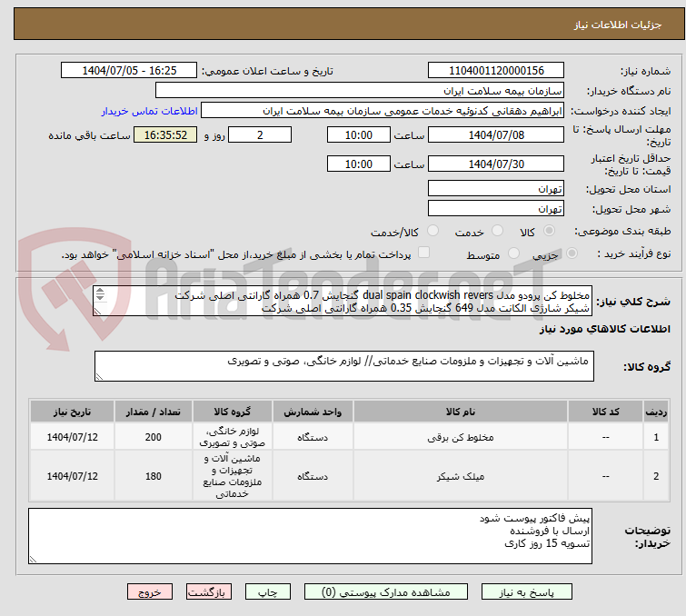Click the ماشین آلات و تجهیزات group cell in row 2
Image resolution: width=686 pixels, height=616 pixels.
click(233, 476)
